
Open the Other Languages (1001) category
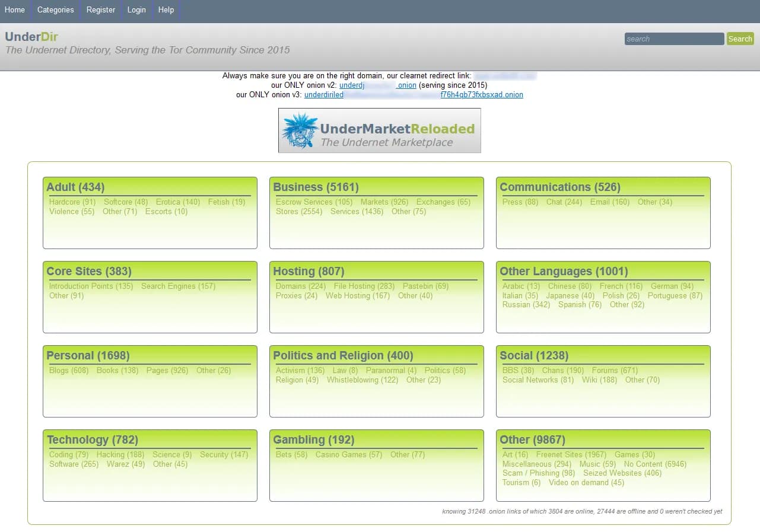tap(564, 272)
